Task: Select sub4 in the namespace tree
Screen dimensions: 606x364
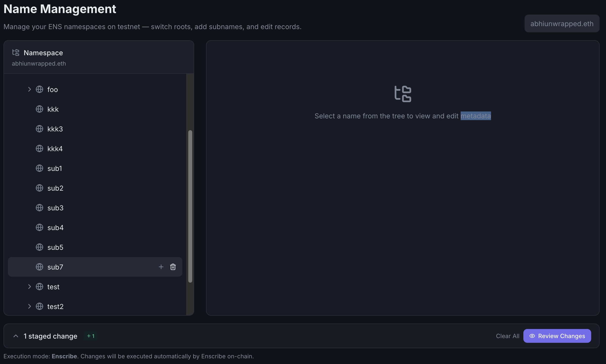Action: pyautogui.click(x=55, y=228)
